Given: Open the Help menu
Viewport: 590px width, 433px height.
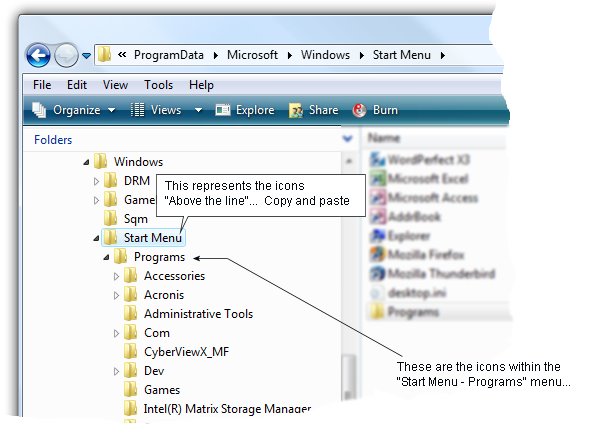Looking at the screenshot, I should tap(201, 85).
